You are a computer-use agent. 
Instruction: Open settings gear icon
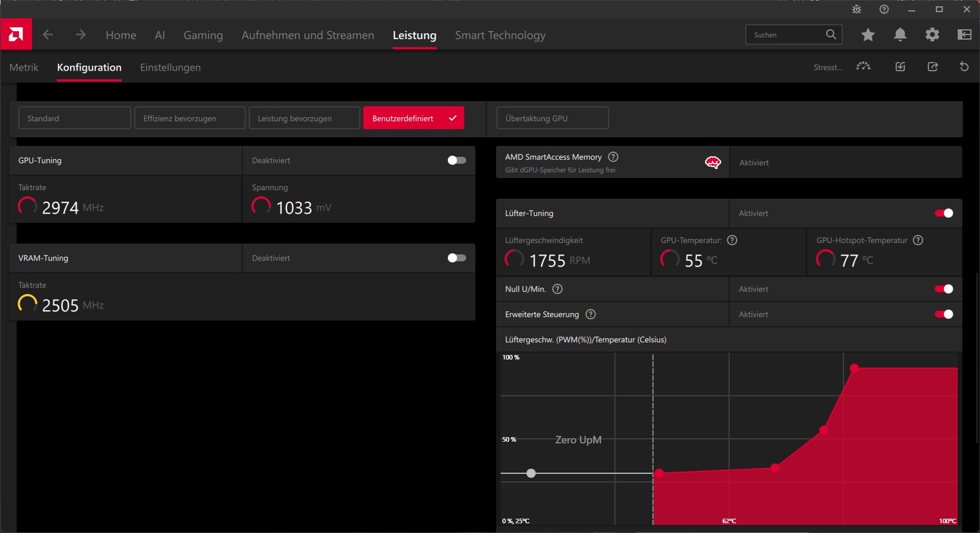tap(932, 34)
